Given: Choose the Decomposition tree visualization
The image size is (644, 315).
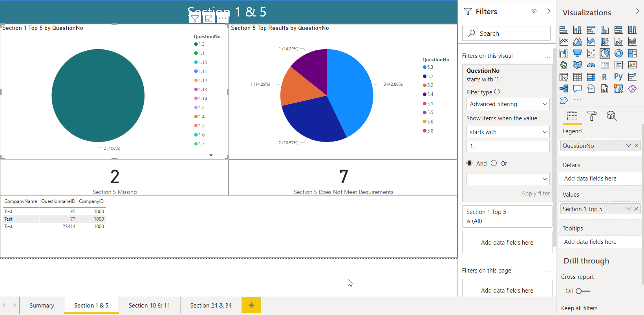Looking at the screenshot, I should click(x=564, y=89).
